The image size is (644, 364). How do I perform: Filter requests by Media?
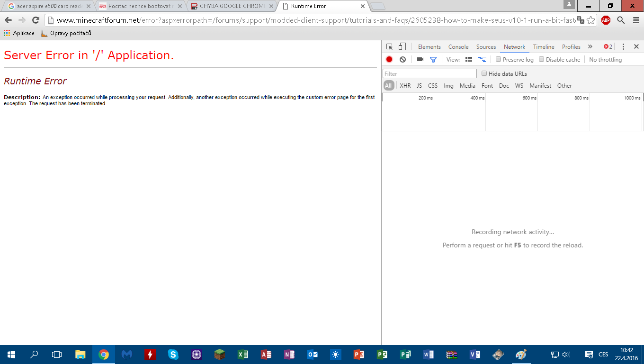click(x=467, y=86)
